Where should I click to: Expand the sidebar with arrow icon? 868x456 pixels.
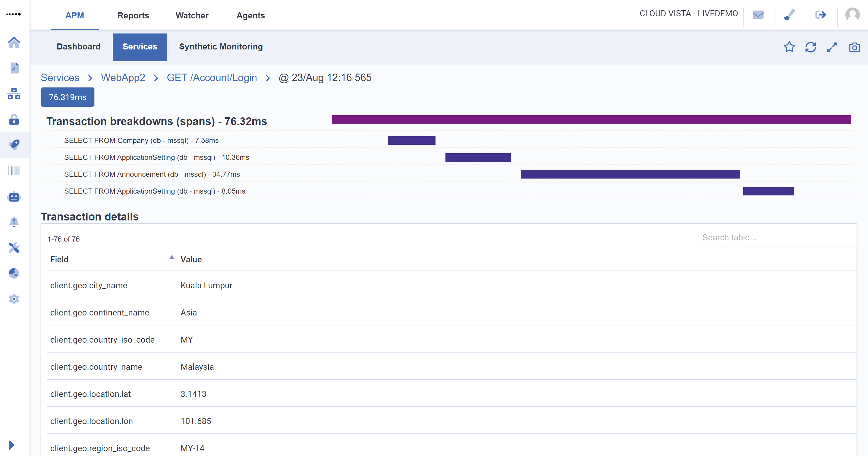point(11,445)
